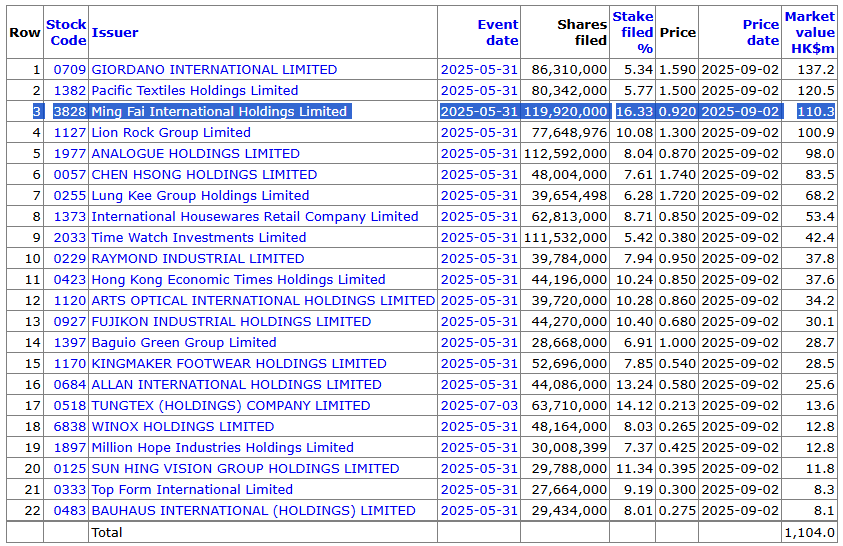Open Million Hope Industries Holdings Limited link
The width and height of the screenshot is (843, 546).
(x=223, y=447)
